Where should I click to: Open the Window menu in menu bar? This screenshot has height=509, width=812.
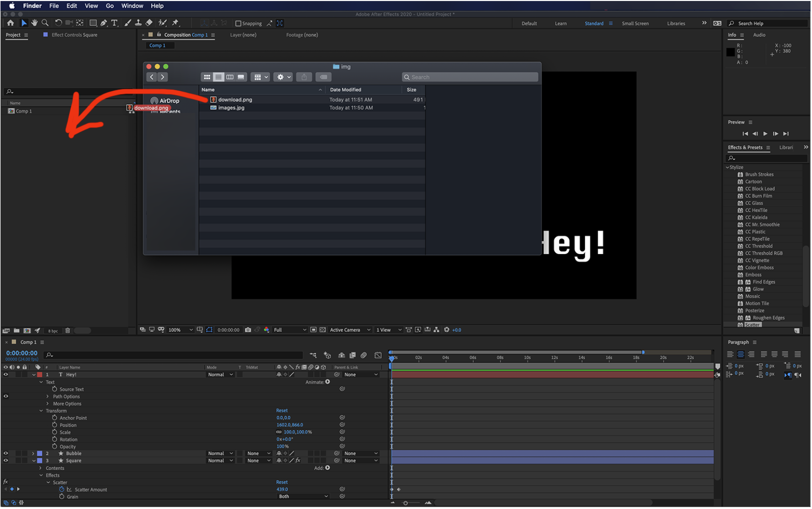pyautogui.click(x=132, y=6)
